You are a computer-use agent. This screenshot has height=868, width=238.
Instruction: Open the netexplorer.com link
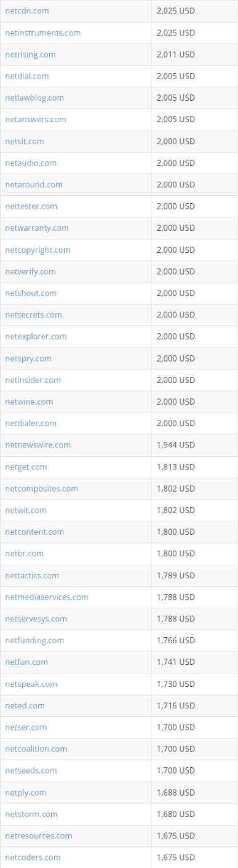point(36,336)
